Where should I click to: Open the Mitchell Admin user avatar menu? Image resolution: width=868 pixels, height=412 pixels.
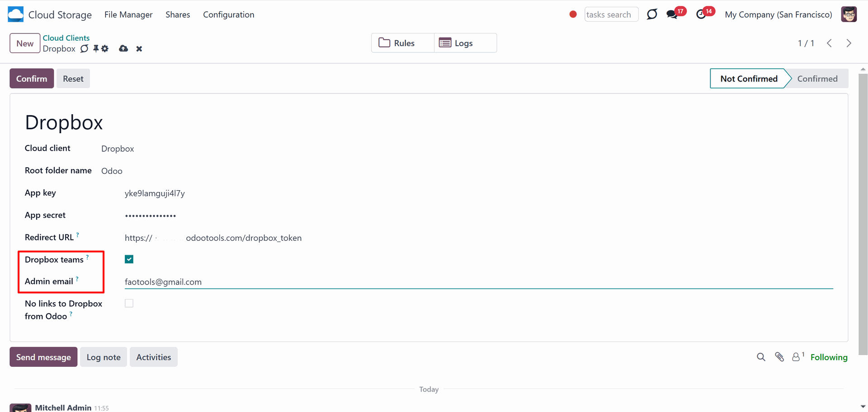849,14
